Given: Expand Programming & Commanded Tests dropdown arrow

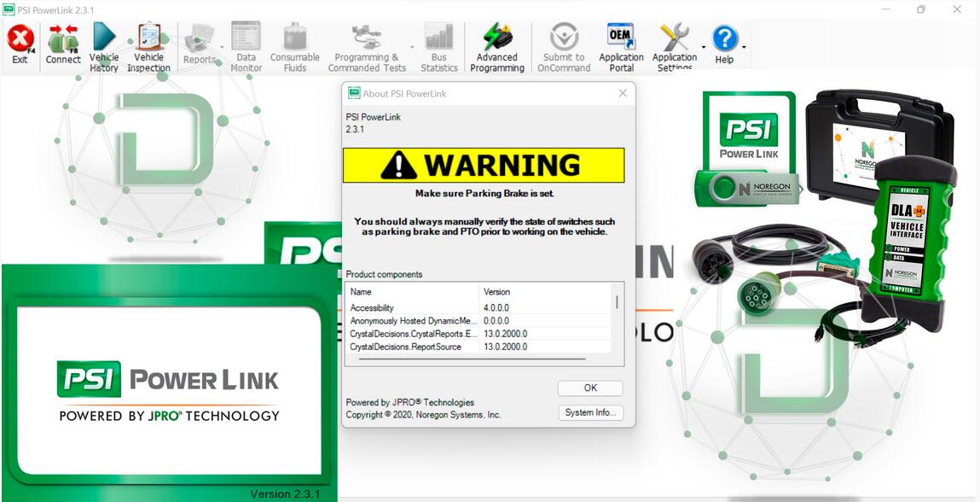Looking at the screenshot, I should click(412, 48).
